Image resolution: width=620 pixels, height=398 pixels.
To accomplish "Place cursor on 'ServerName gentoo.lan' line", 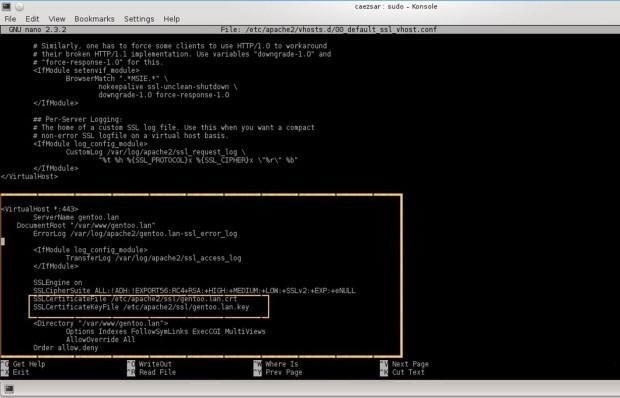I will point(76,217).
